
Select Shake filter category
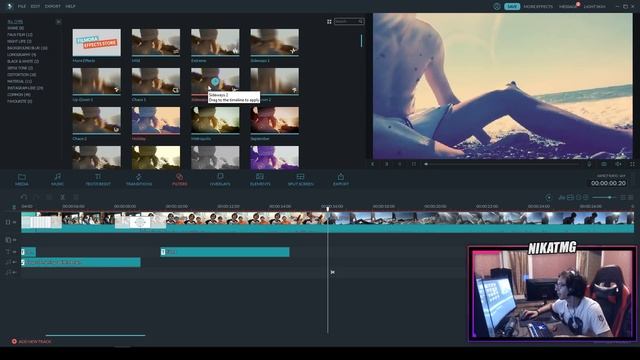pos(16,28)
